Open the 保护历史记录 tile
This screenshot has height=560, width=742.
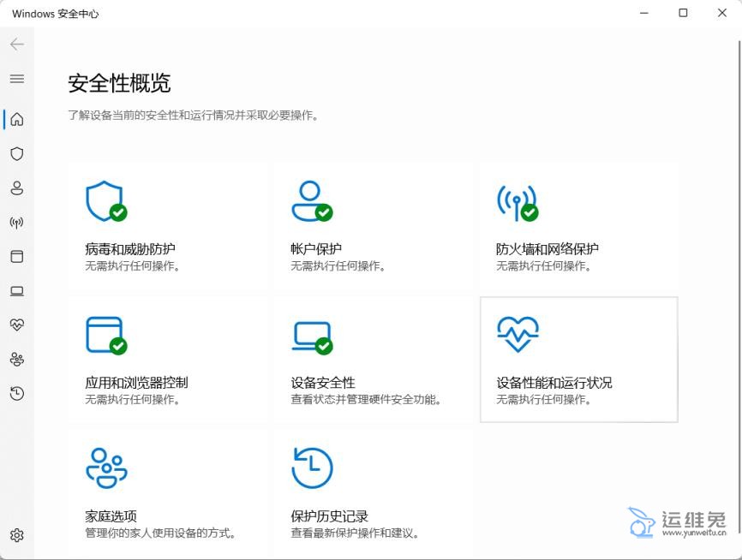tap(373, 493)
